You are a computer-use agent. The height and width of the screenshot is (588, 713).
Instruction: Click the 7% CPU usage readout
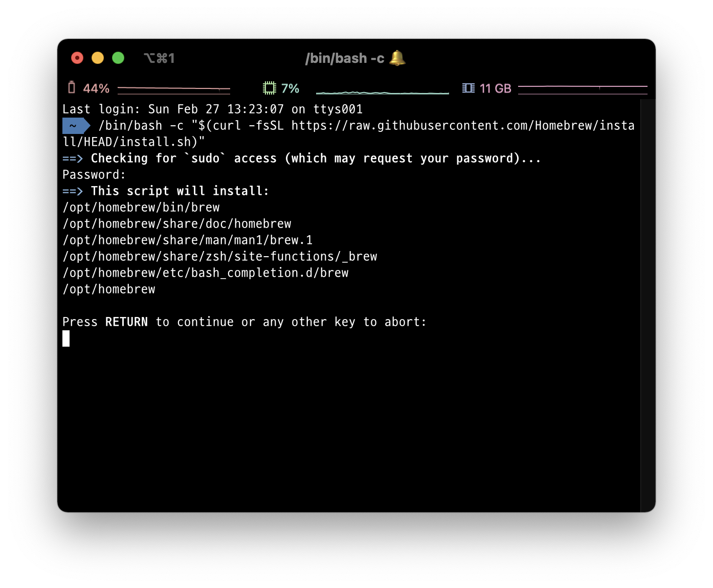click(290, 88)
